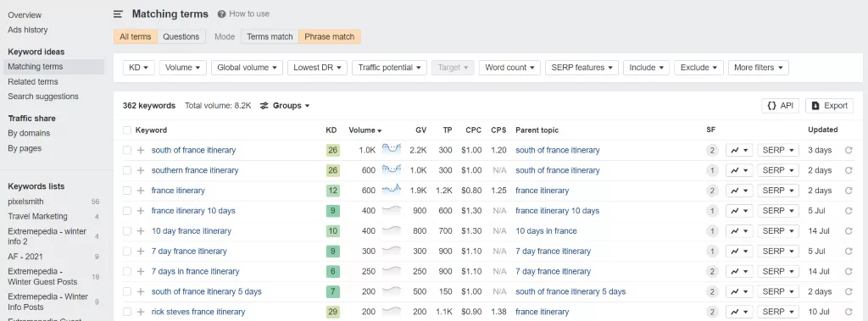
Task: Add france itinerary 10 days with plus icon
Action: (141, 211)
